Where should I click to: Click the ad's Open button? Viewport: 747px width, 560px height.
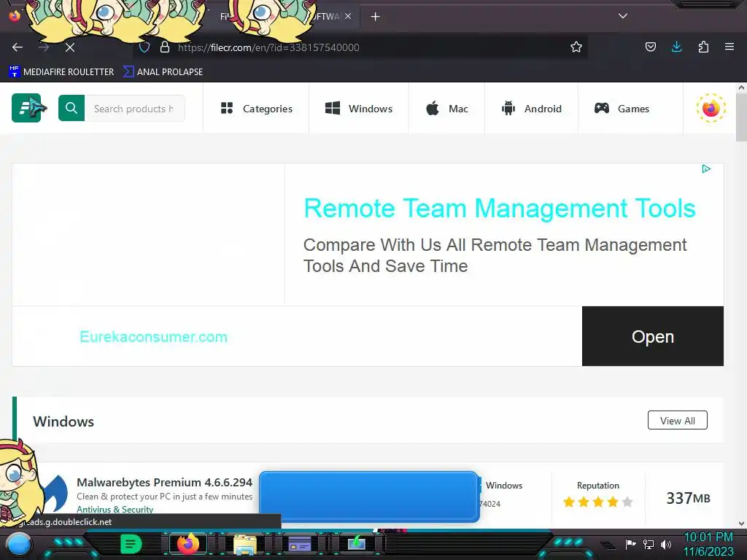(653, 336)
